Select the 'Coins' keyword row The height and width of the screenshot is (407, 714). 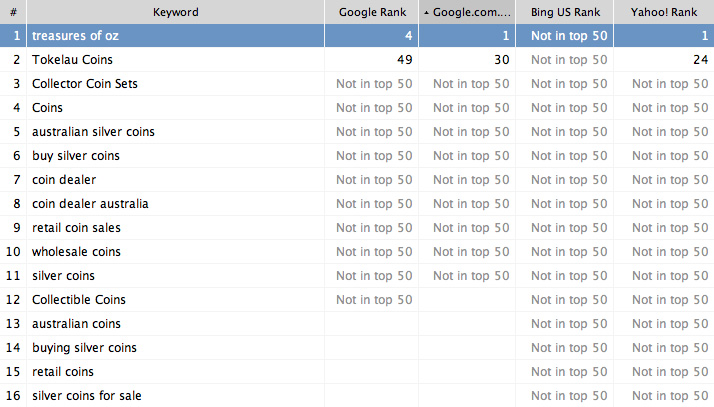coord(357,108)
